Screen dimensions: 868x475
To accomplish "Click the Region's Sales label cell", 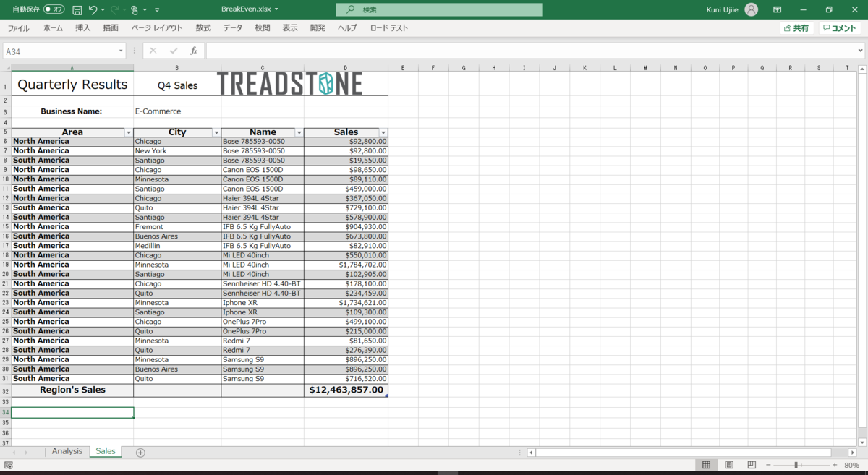I will pos(72,390).
